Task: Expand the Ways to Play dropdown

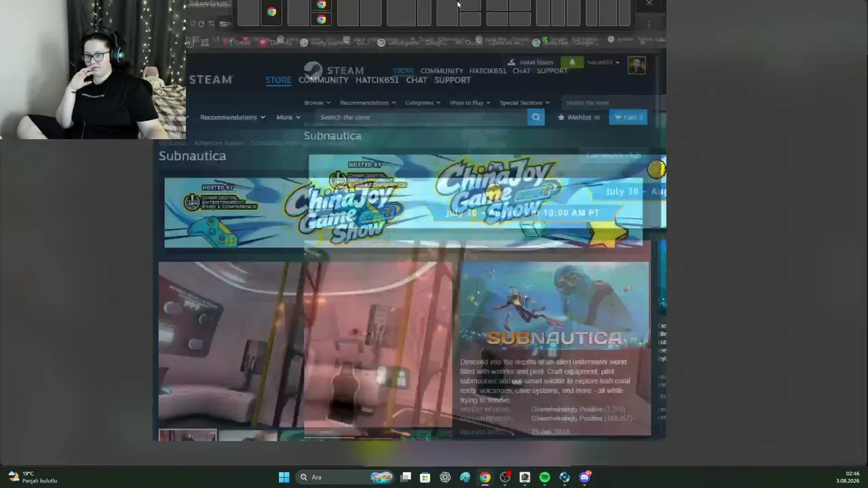Action: [x=470, y=103]
